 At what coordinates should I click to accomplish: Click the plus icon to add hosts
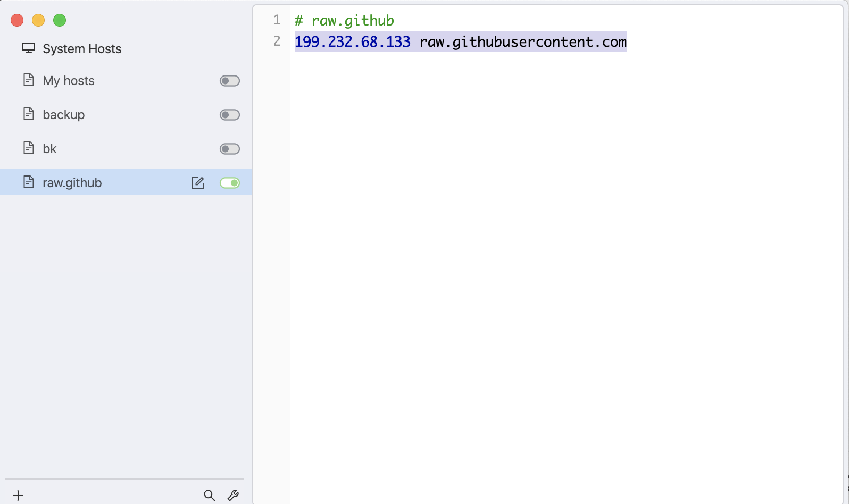coord(18,495)
